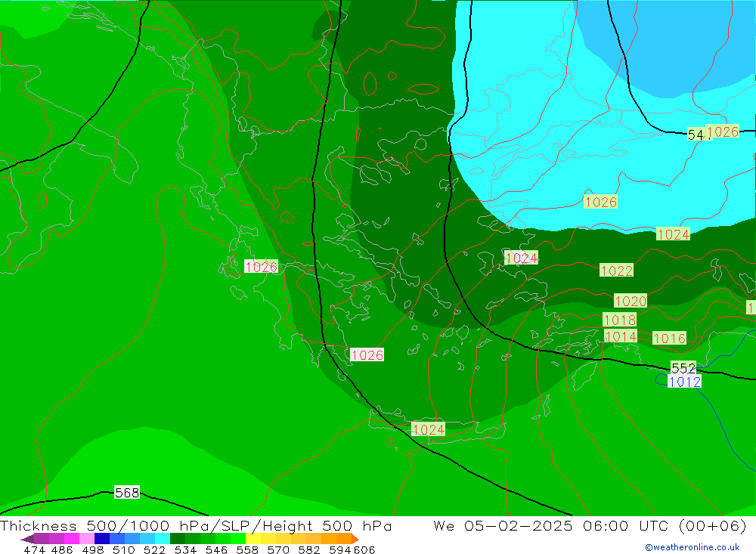
Task: Click the 1014 isobar label
Action: (621, 336)
